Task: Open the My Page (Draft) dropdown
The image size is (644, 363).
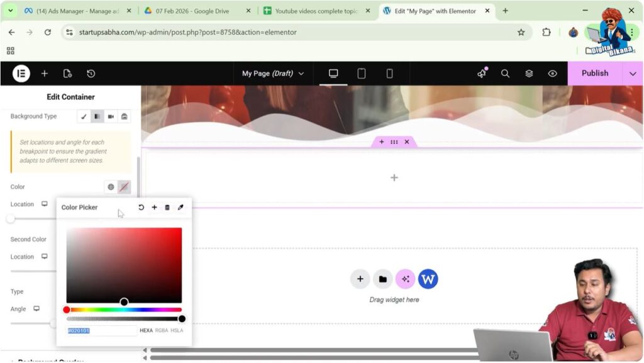Action: (273, 74)
